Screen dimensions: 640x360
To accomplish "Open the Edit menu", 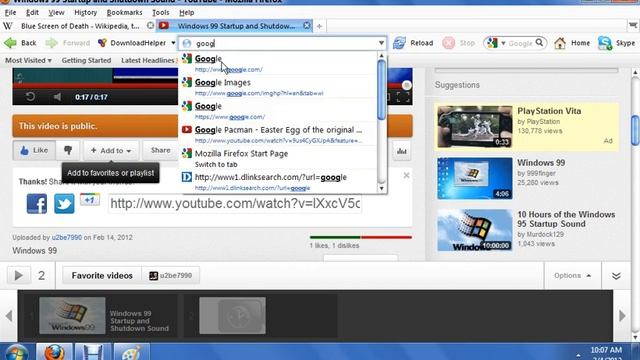I will click(x=32, y=13).
